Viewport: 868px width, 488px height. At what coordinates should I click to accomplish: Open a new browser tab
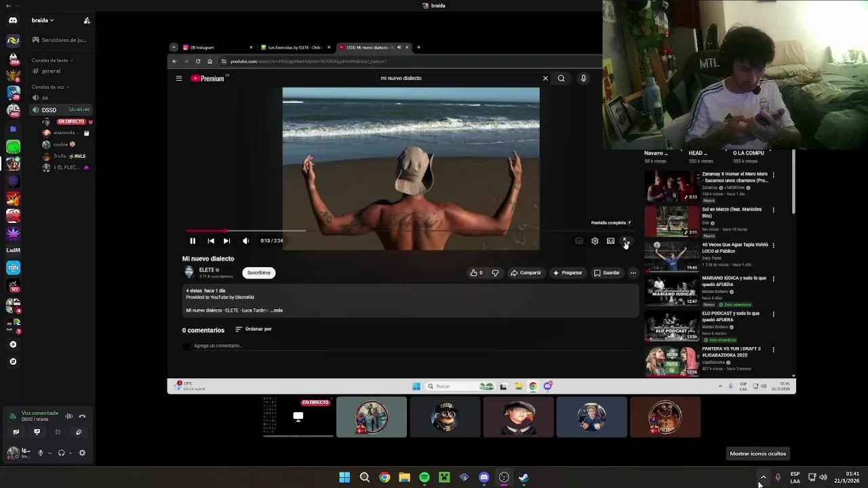coord(418,47)
